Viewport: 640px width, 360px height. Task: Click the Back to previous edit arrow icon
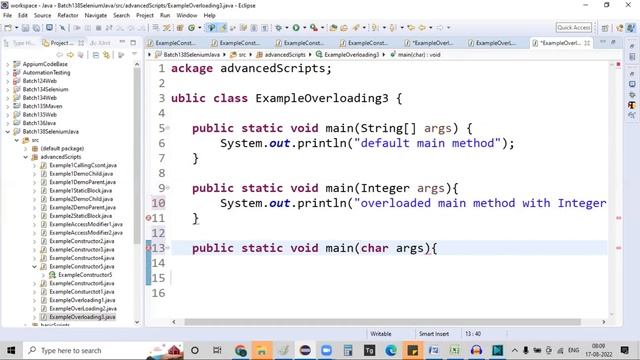point(411,28)
